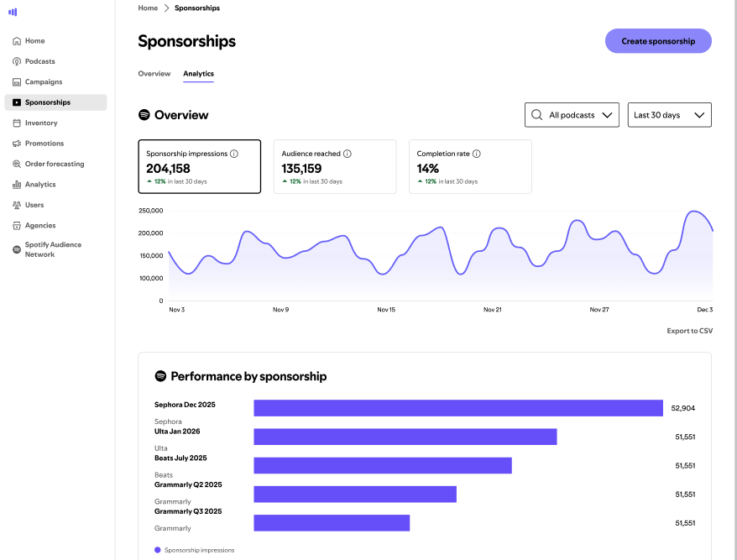Click the Grammarly Q2 2025 bar

(355, 495)
